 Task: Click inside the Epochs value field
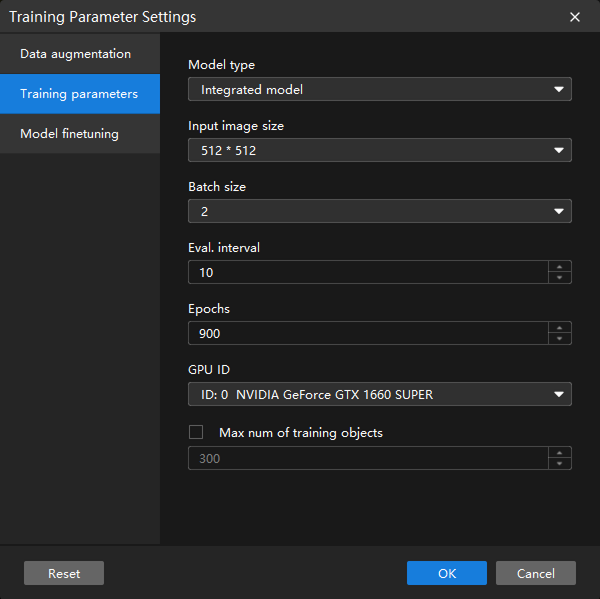pos(368,333)
